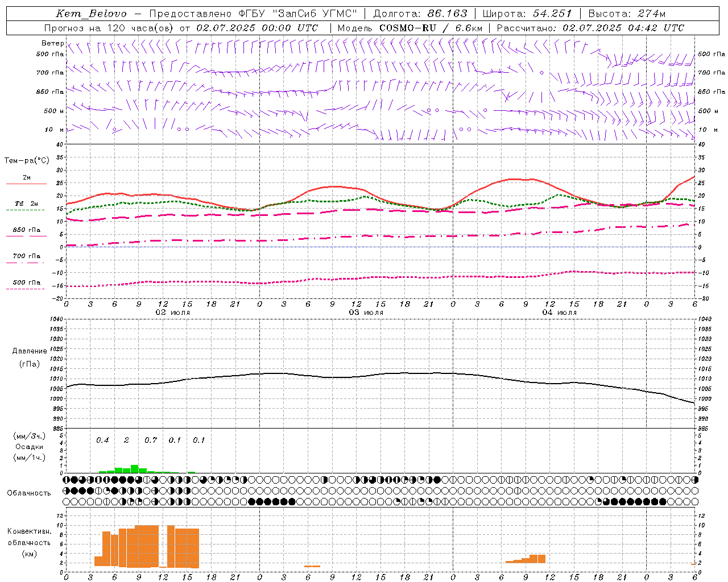
Task: Click the Давление pressure label
Action: (30, 351)
